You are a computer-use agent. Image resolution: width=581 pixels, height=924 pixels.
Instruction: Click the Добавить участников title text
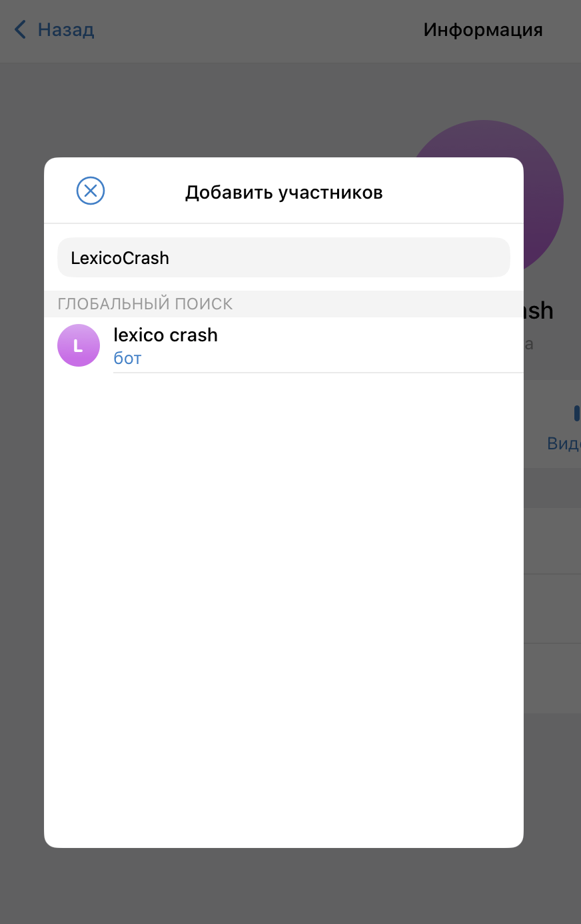284,193
